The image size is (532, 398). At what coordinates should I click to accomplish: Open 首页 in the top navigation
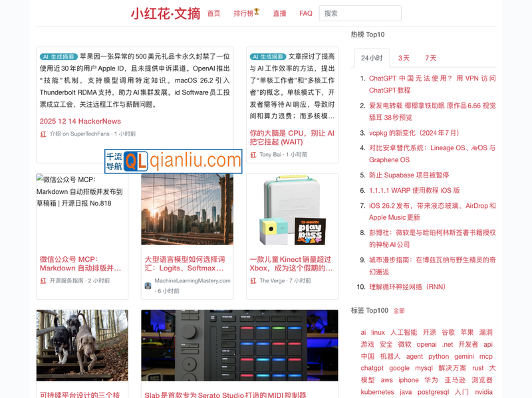(x=213, y=13)
